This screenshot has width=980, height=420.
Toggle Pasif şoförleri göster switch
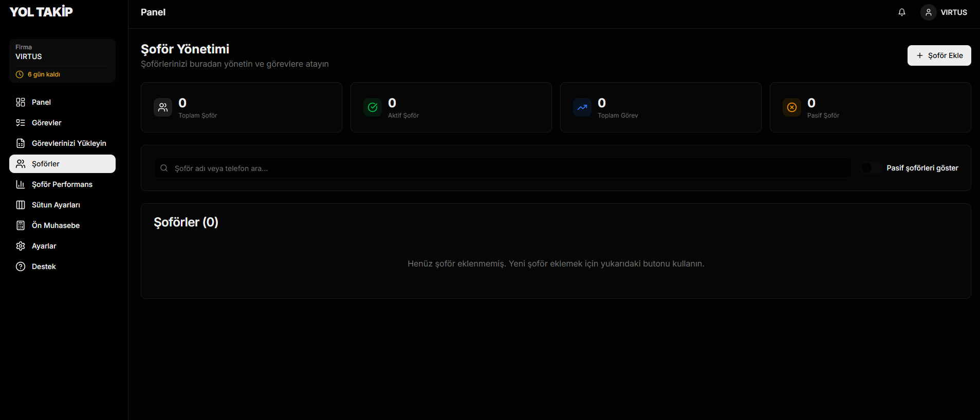tap(871, 168)
